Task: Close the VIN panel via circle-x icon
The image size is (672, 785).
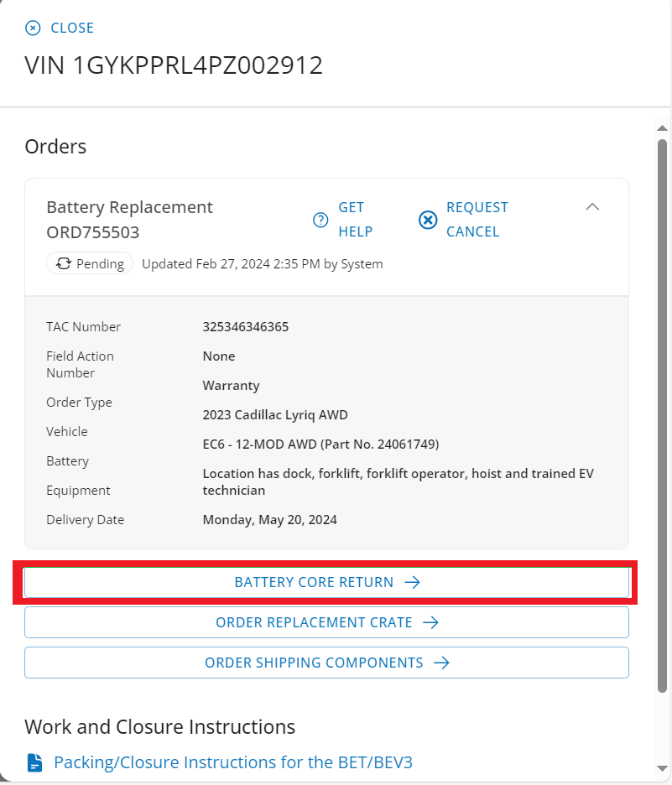Action: (x=32, y=28)
